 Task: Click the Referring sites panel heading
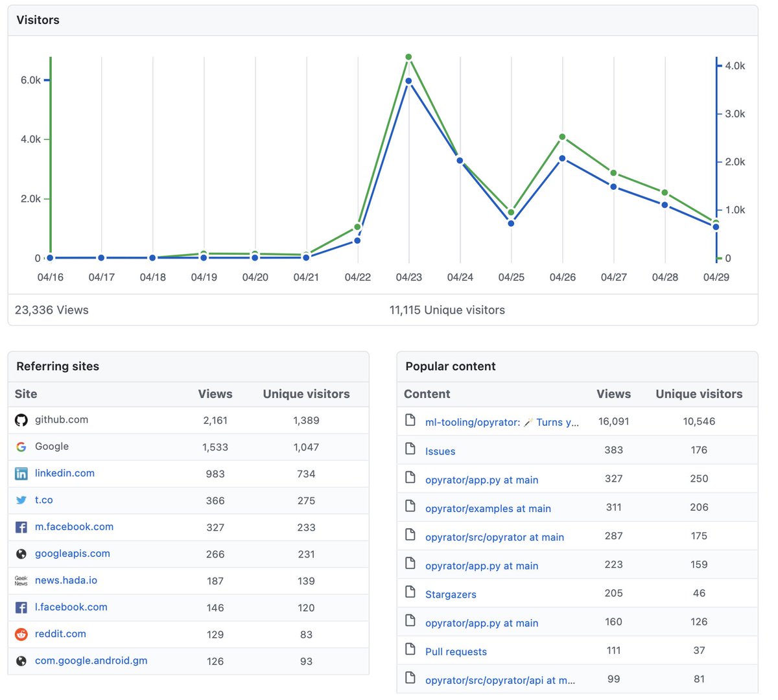pos(58,366)
